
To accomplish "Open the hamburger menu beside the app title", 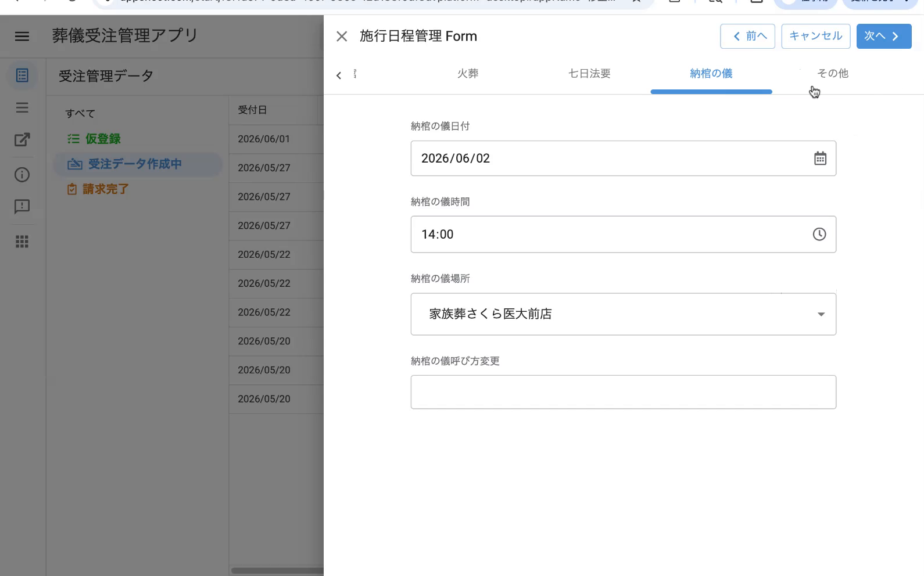I will pos(22,36).
